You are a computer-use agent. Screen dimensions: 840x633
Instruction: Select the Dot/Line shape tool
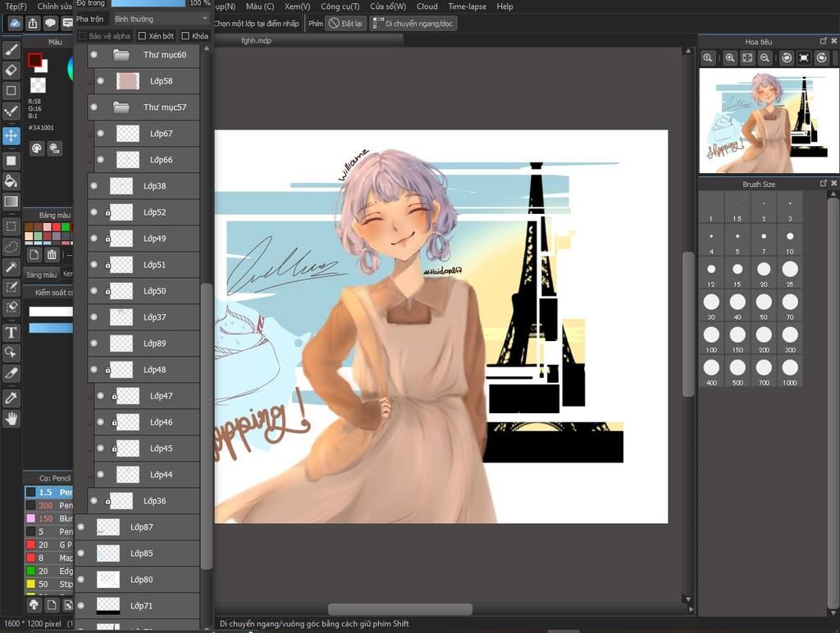pos(11,111)
